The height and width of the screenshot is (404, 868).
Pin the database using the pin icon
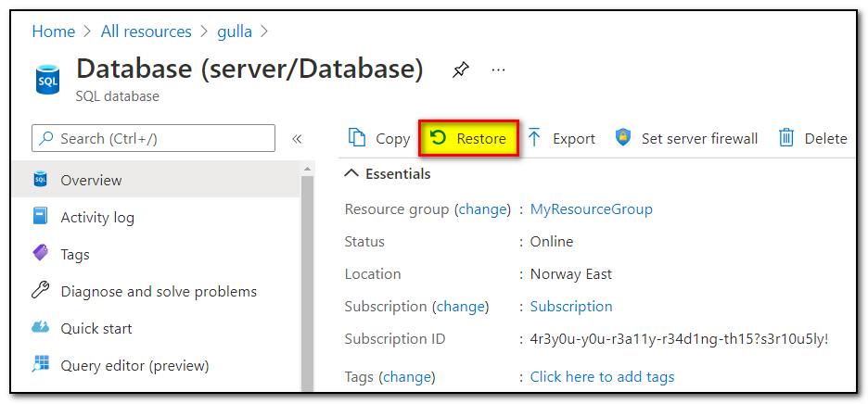[461, 70]
